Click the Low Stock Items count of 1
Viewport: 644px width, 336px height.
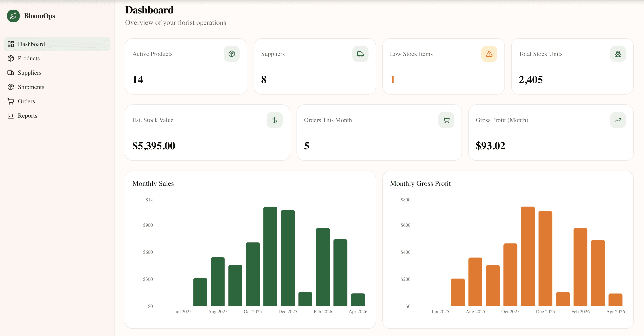click(392, 80)
